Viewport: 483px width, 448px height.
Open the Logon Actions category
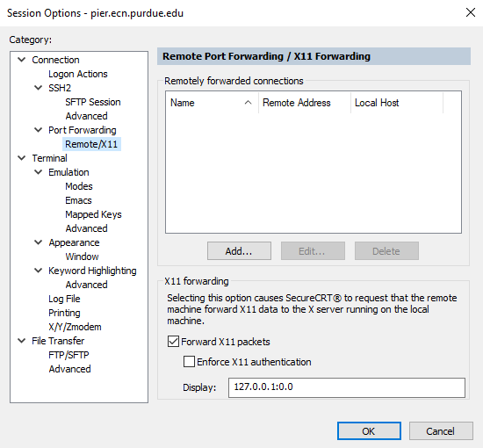[78, 74]
